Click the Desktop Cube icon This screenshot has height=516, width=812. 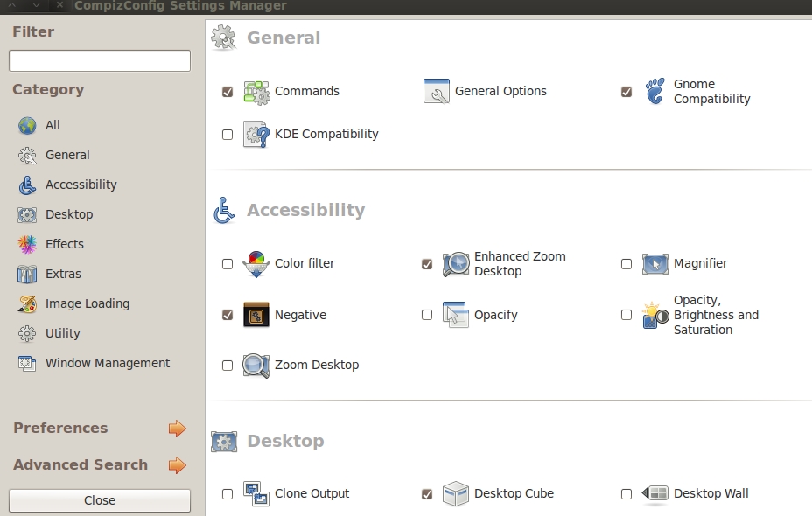[x=456, y=493]
